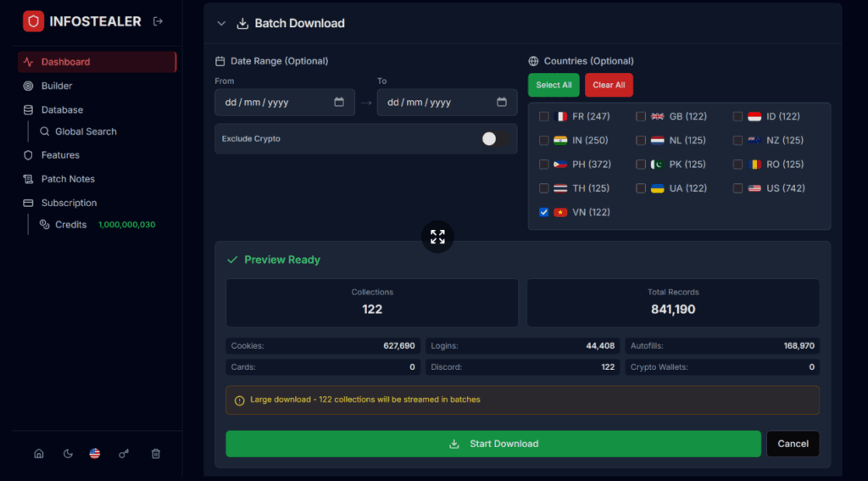This screenshot has width=868, height=481.
Task: Click the red Clear All button
Action: coord(609,85)
